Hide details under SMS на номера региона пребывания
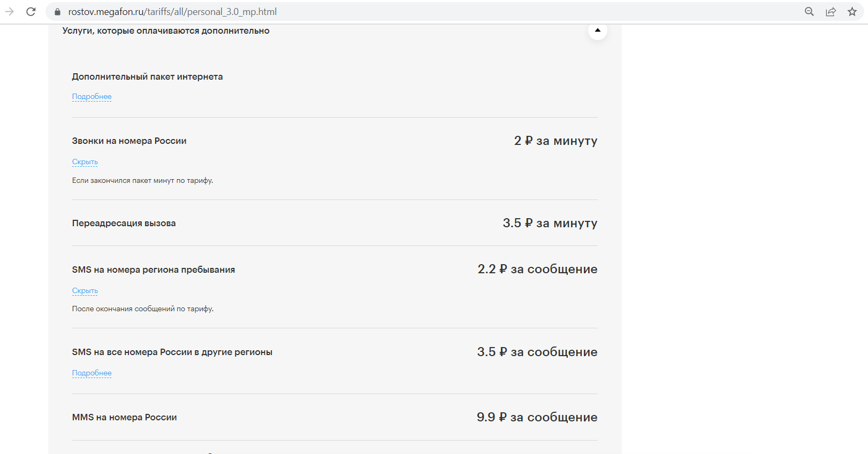This screenshot has width=868, height=454. pos(85,291)
